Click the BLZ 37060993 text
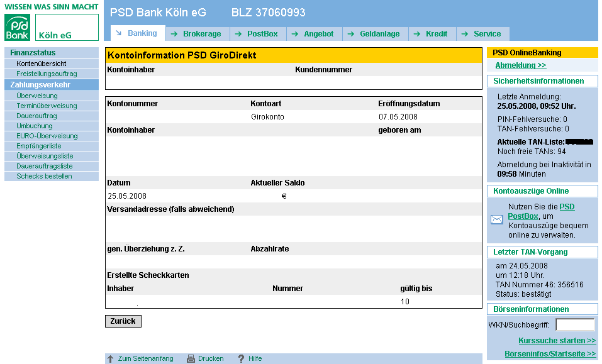 tap(269, 13)
